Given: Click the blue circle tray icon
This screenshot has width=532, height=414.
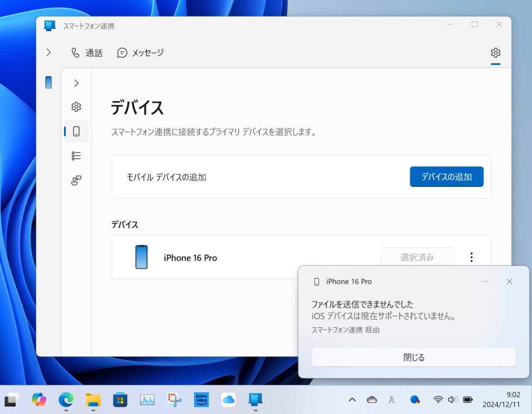Looking at the screenshot, I should point(415,399).
